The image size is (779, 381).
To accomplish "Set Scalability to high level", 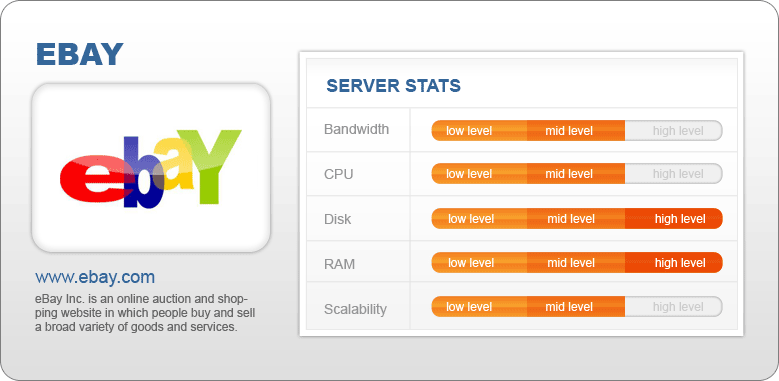I will click(x=674, y=306).
